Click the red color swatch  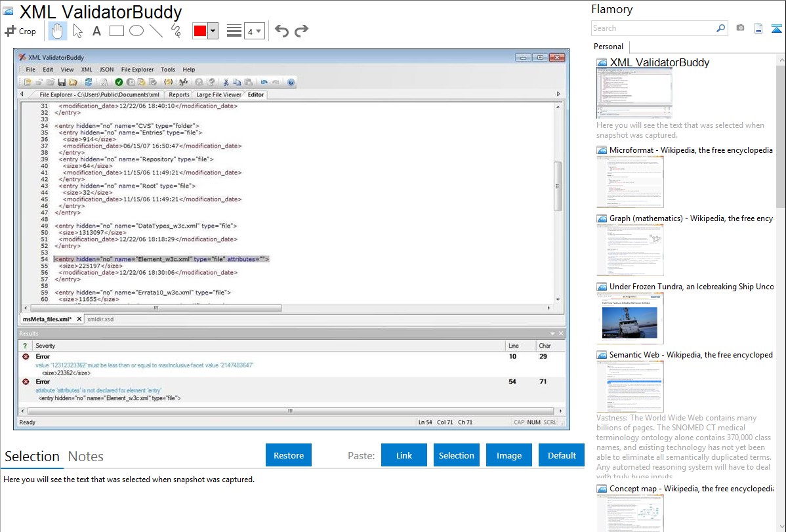click(200, 31)
